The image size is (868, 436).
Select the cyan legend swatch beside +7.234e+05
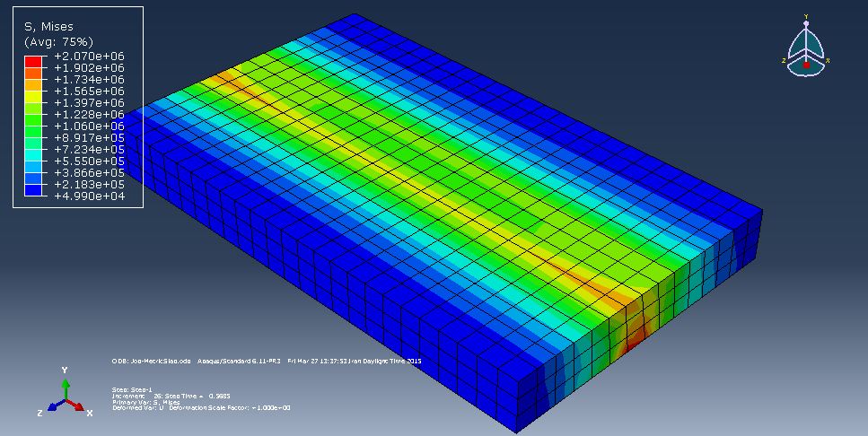(32, 155)
